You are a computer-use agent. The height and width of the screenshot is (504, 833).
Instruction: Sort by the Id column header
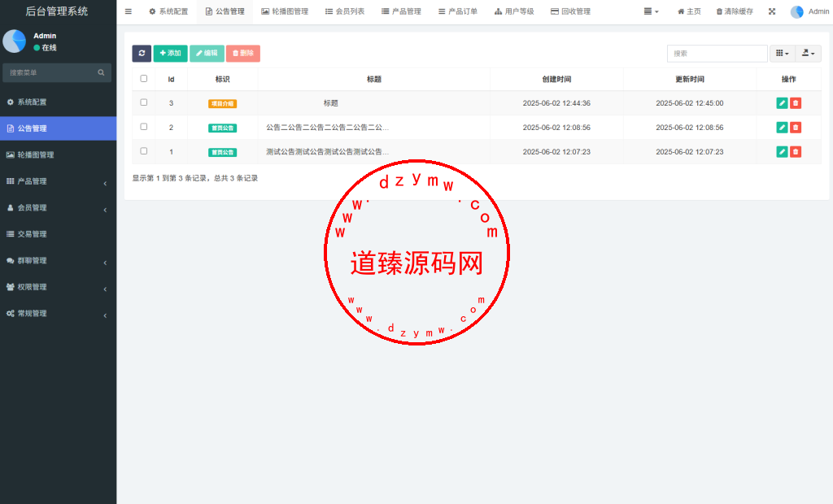tap(171, 79)
